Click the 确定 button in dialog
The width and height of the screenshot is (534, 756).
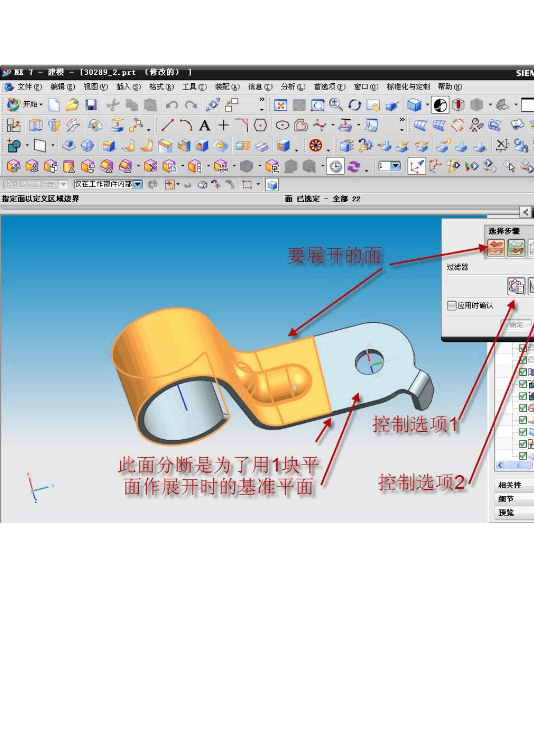tap(515, 325)
